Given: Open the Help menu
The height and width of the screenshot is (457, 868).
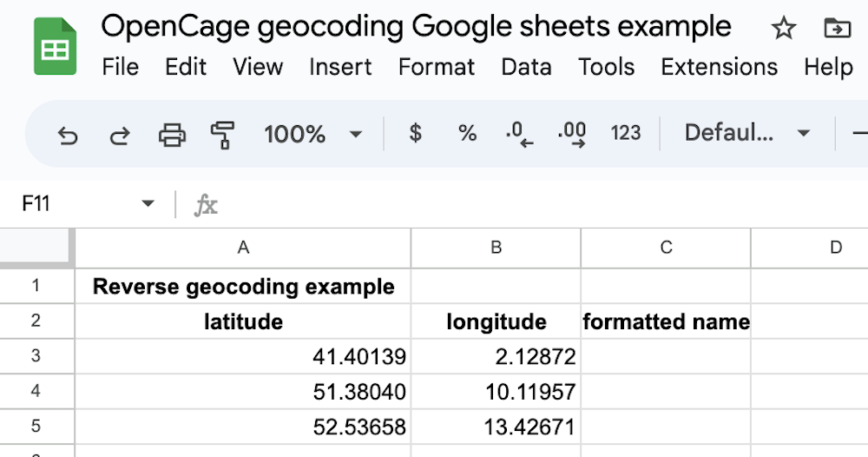Looking at the screenshot, I should pyautogui.click(x=828, y=67).
